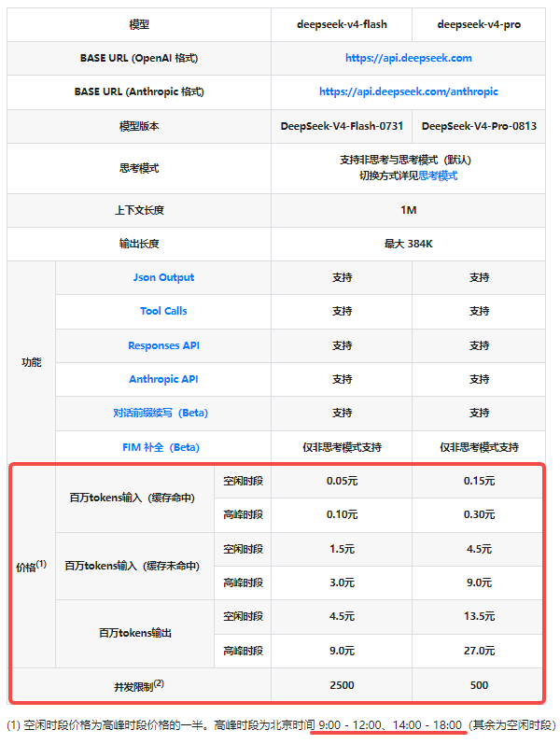Select the 0.10元 price cell

(x=342, y=514)
